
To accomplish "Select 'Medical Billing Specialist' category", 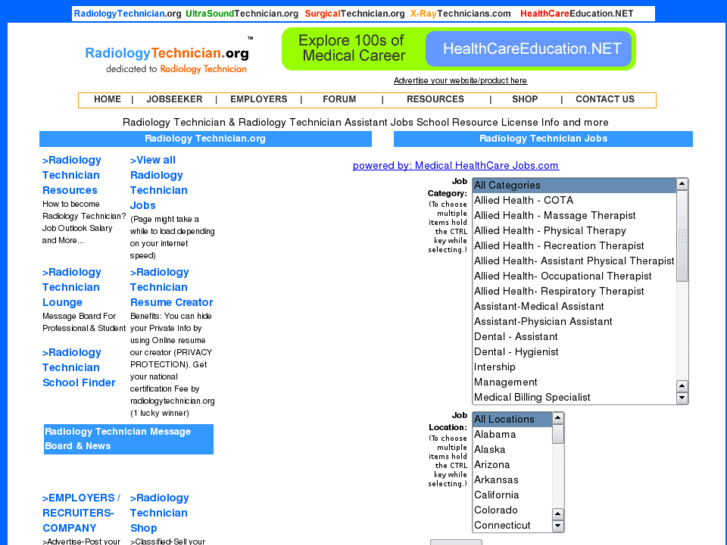I will 574,398.
